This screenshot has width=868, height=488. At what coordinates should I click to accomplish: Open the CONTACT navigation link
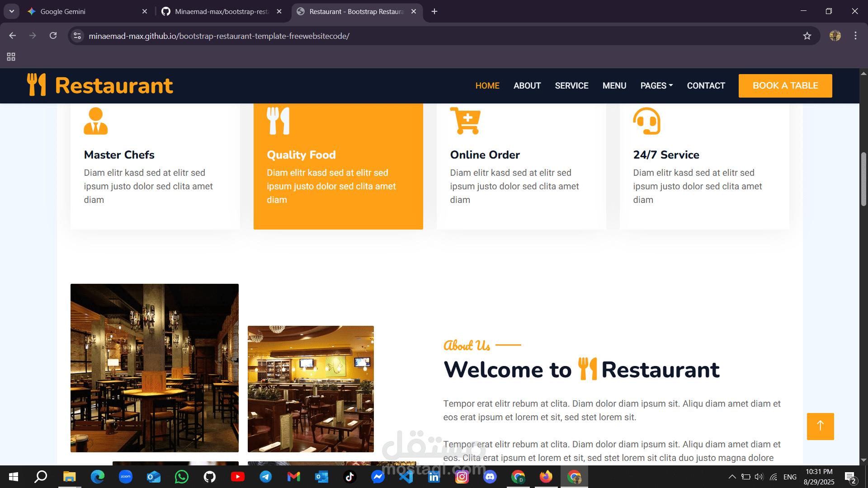click(x=706, y=85)
